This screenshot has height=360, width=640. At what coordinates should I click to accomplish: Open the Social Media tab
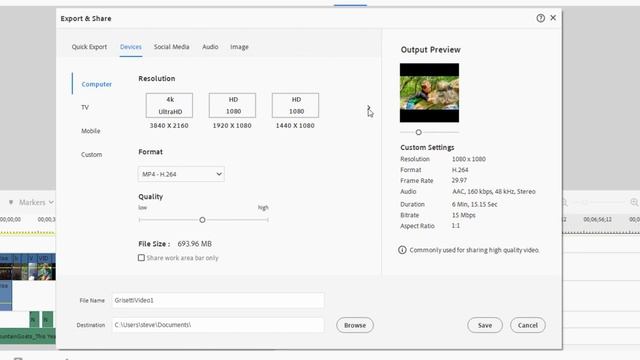coord(171,47)
